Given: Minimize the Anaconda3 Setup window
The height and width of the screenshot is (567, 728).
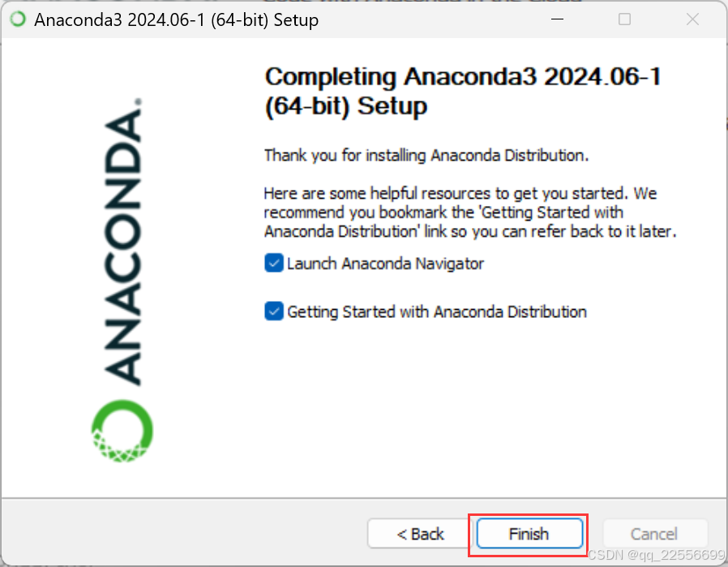Looking at the screenshot, I should (x=557, y=19).
